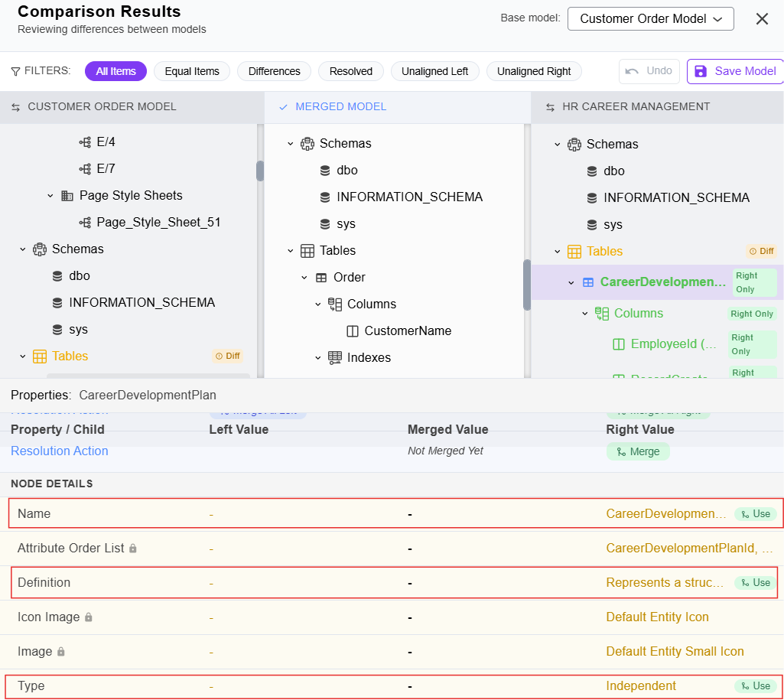Collapse Indexes node in Merged Model

[x=318, y=357]
